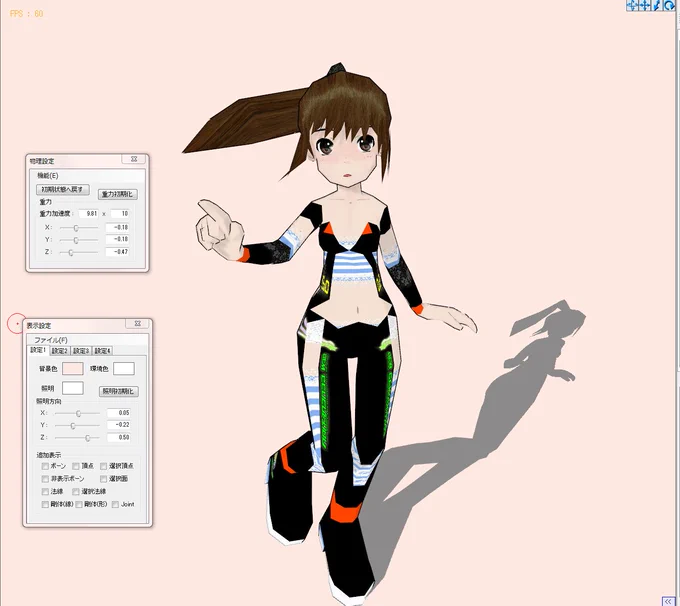The width and height of the screenshot is (680, 606).
Task: Click the 物理設定 panel title
Action: click(x=42, y=161)
